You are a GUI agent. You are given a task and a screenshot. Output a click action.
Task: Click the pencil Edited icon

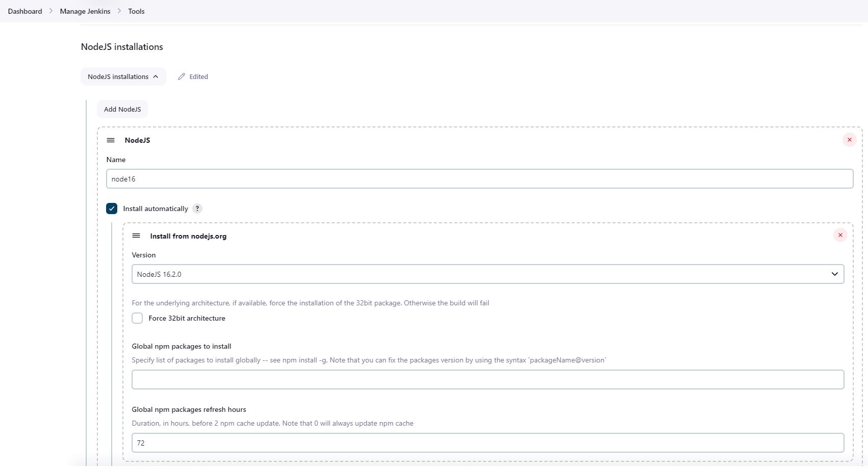point(182,76)
